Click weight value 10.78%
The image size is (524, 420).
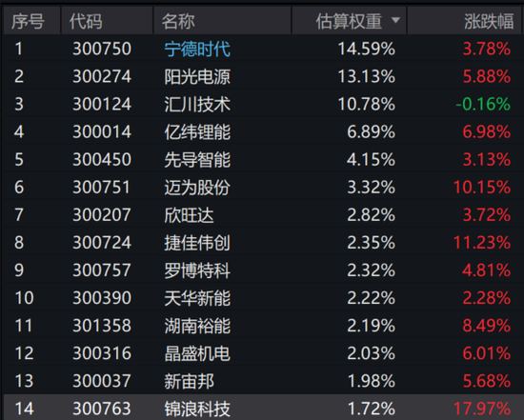pos(367,104)
